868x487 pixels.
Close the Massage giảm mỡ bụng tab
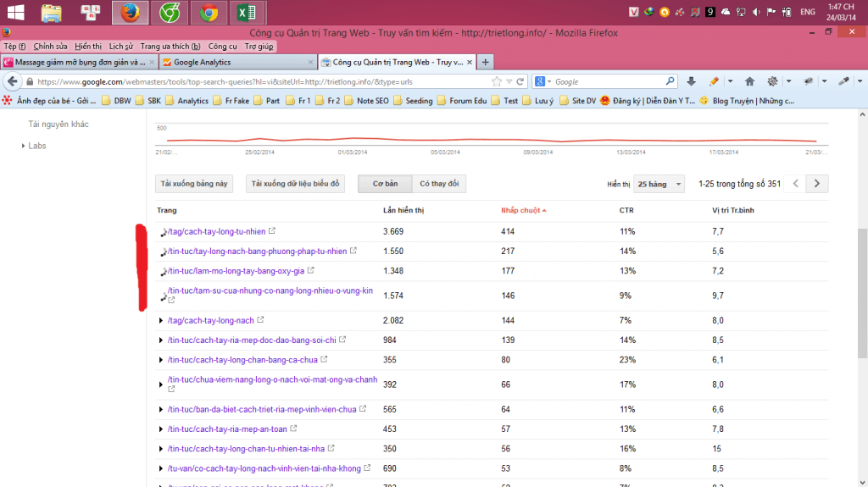click(152, 63)
